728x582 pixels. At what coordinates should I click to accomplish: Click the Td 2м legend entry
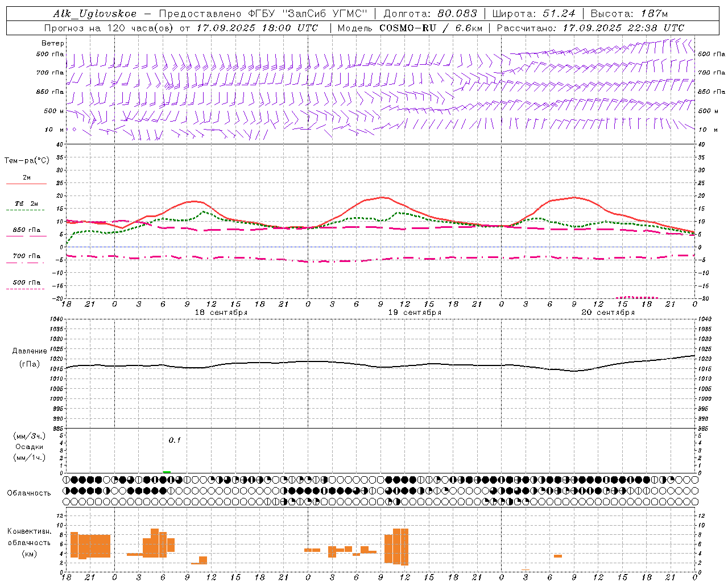[27, 203]
